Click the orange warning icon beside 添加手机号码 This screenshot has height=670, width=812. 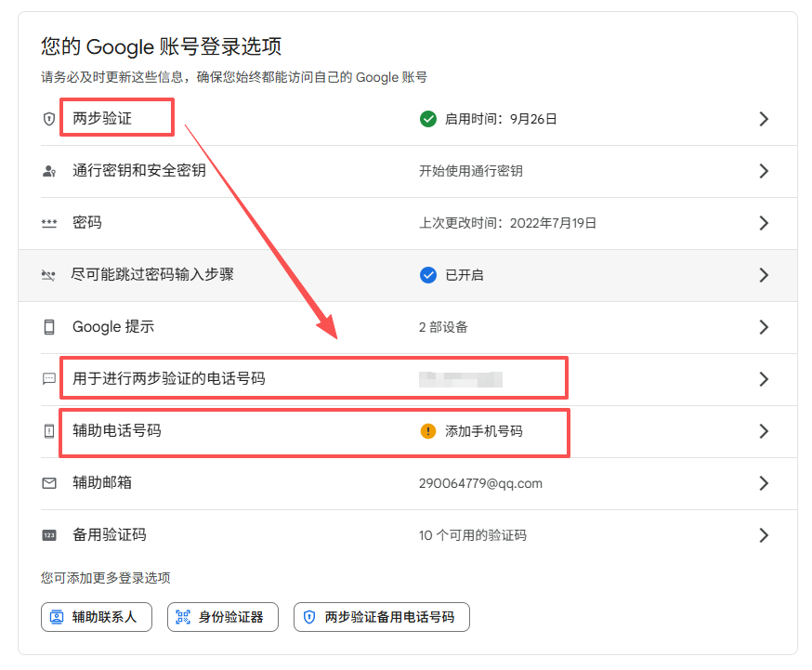coord(428,431)
